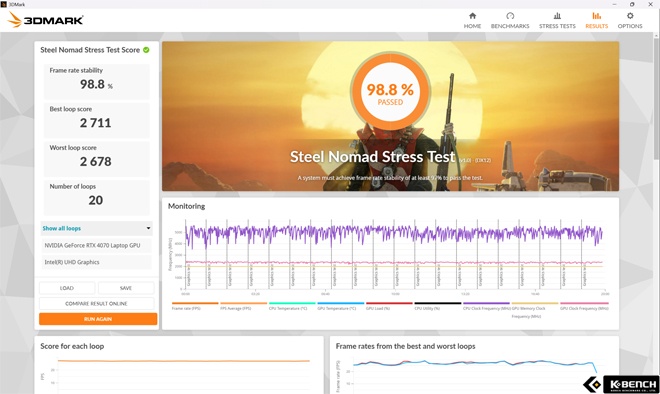Select the Results chart icon
Image resolution: width=660 pixels, height=394 pixels.
tap(596, 16)
